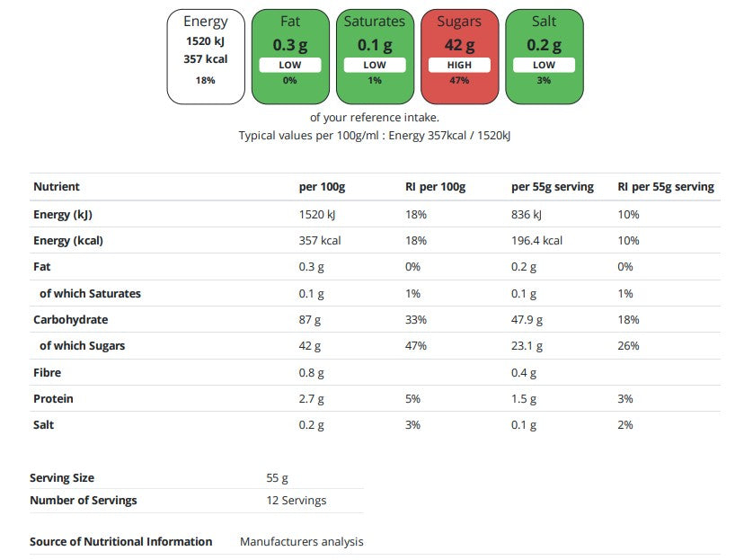
Task: Click the HIGH badge on Sugars
Action: tap(459, 65)
